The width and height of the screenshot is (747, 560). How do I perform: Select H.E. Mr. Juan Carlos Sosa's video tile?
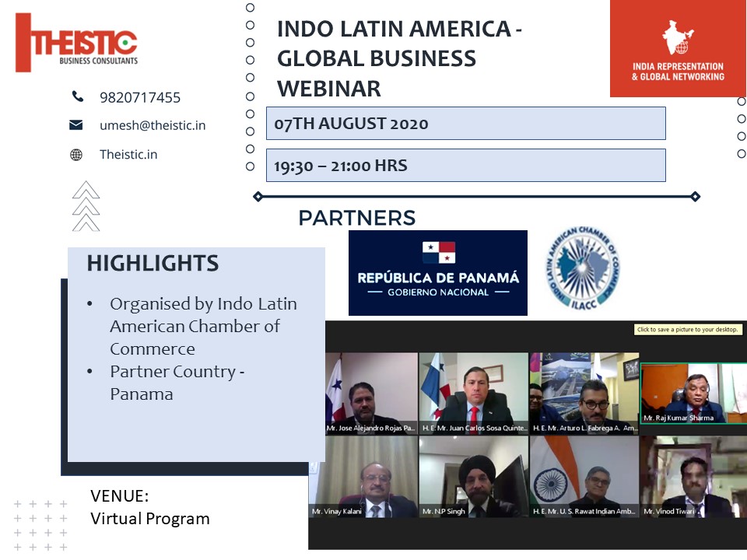tap(473, 393)
